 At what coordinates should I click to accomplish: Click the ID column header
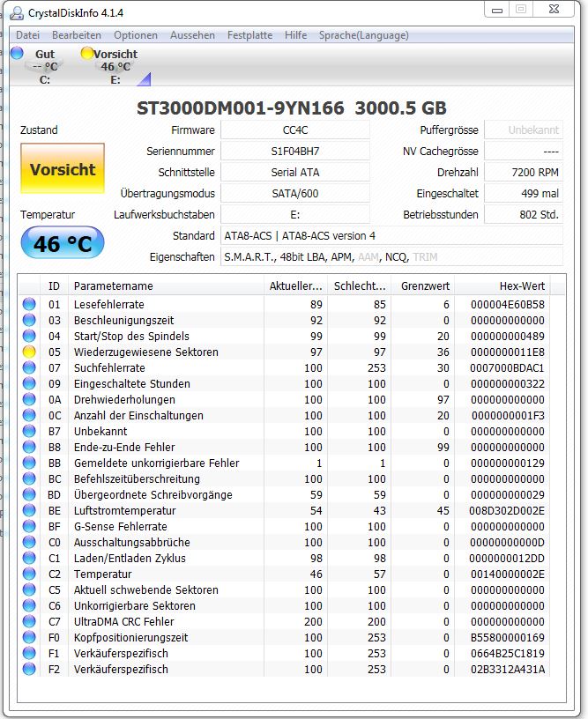54,286
